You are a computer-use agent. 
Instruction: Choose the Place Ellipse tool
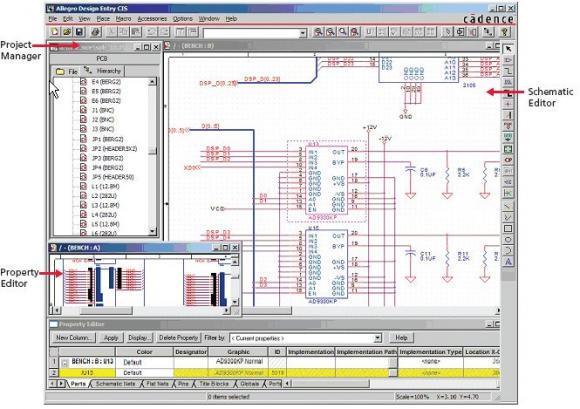[x=508, y=240]
